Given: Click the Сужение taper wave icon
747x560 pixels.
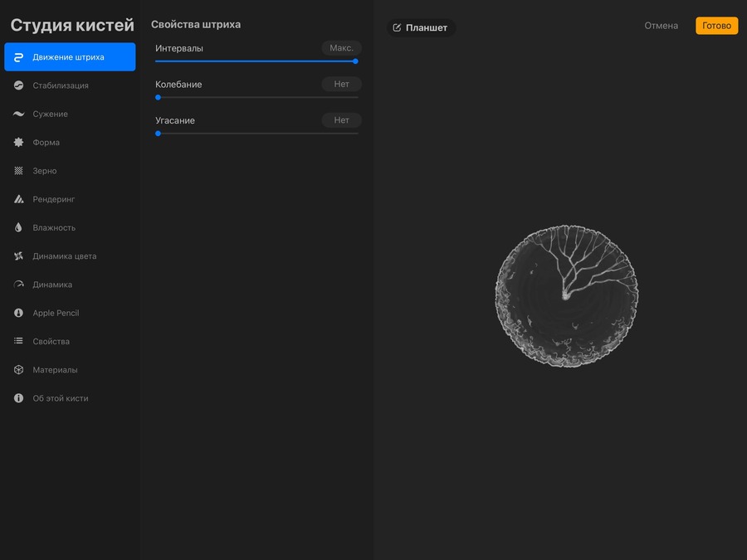Looking at the screenshot, I should pyautogui.click(x=18, y=114).
